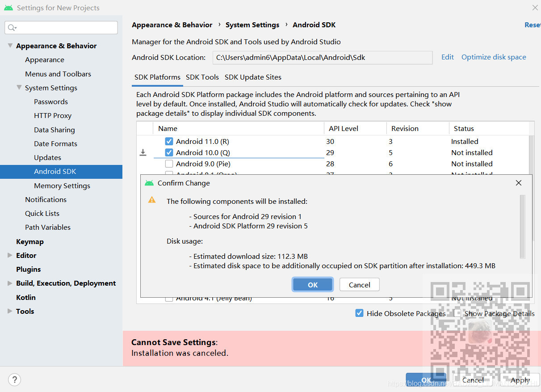This screenshot has height=392, width=541.
Task: Click the Revision column header
Action: [418, 128]
